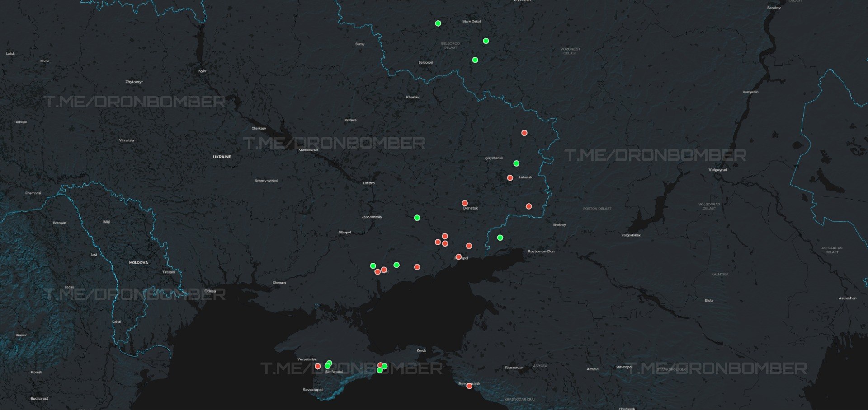Screen dimensions: 868x410
Task: Click the Kyiv city label
Action: point(203,71)
